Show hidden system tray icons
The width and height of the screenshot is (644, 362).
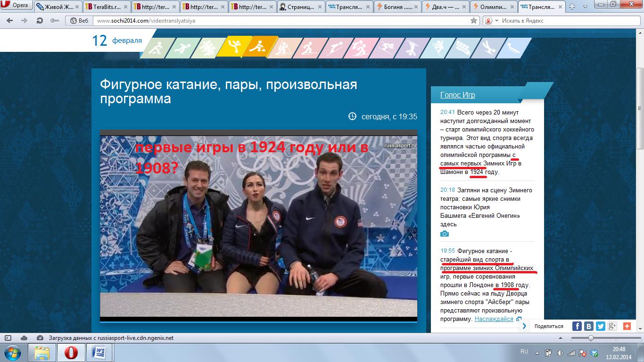pyautogui.click(x=538, y=353)
